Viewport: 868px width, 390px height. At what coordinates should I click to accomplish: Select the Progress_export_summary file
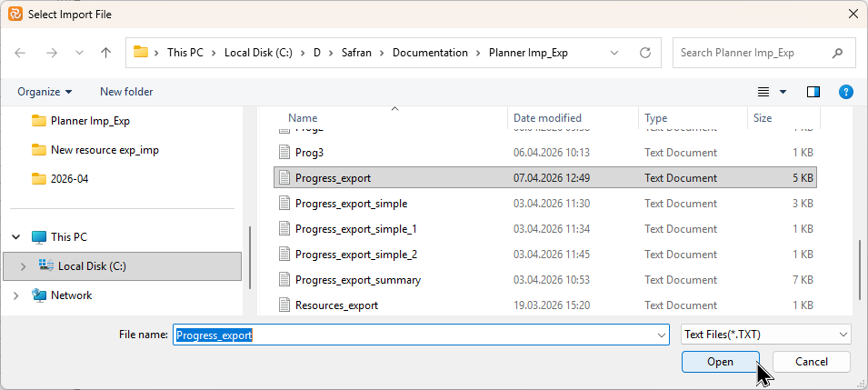click(357, 280)
